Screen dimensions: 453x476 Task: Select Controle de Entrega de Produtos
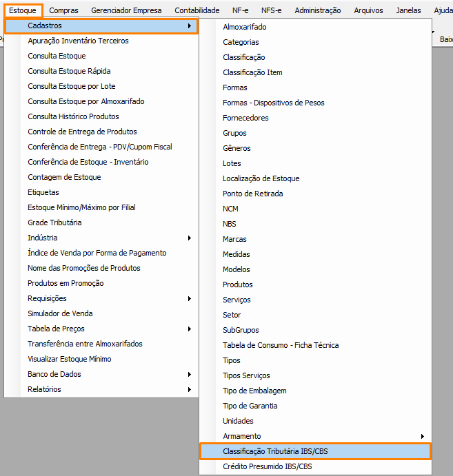coord(101,132)
